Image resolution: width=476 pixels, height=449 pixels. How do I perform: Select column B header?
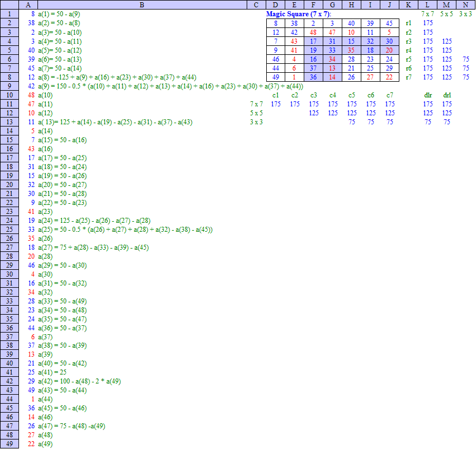(142, 5)
